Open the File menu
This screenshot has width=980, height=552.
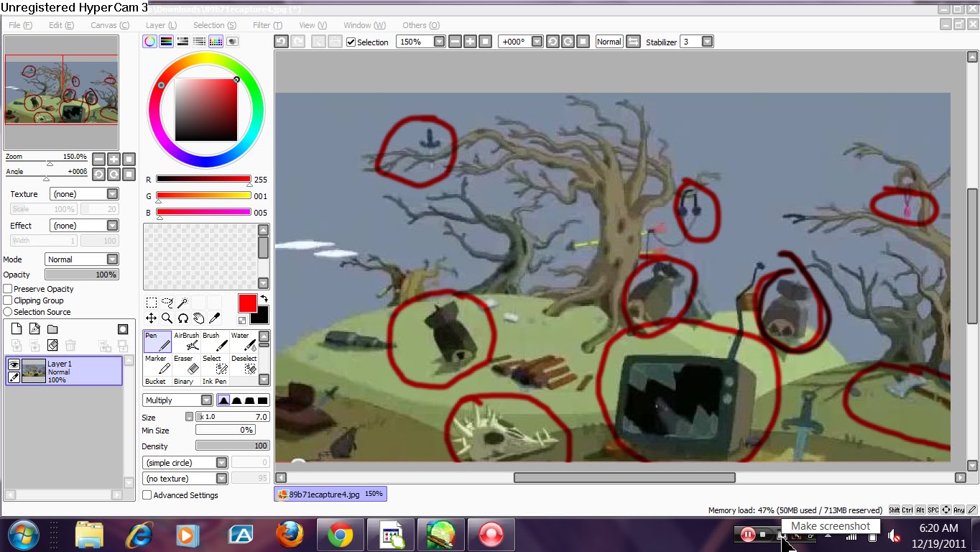[x=20, y=25]
